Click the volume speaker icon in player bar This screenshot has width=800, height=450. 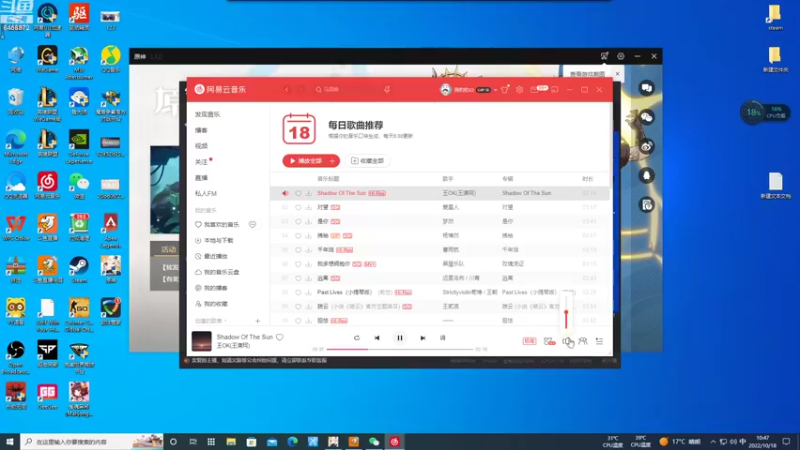(566, 341)
